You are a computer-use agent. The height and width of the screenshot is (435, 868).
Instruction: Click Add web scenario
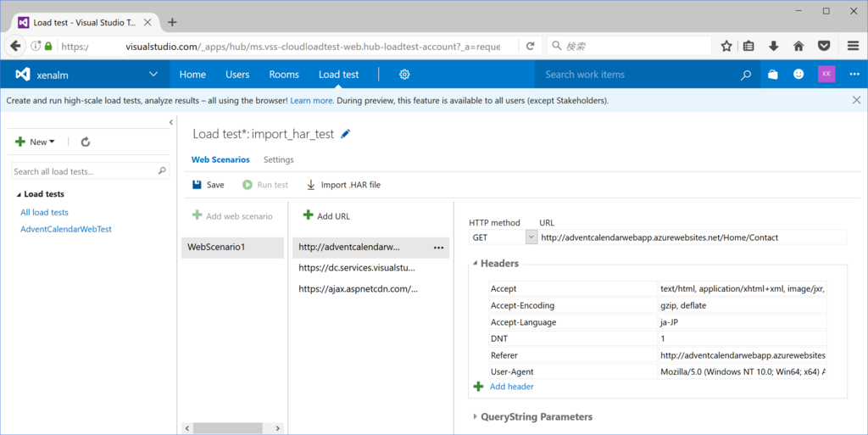click(232, 216)
